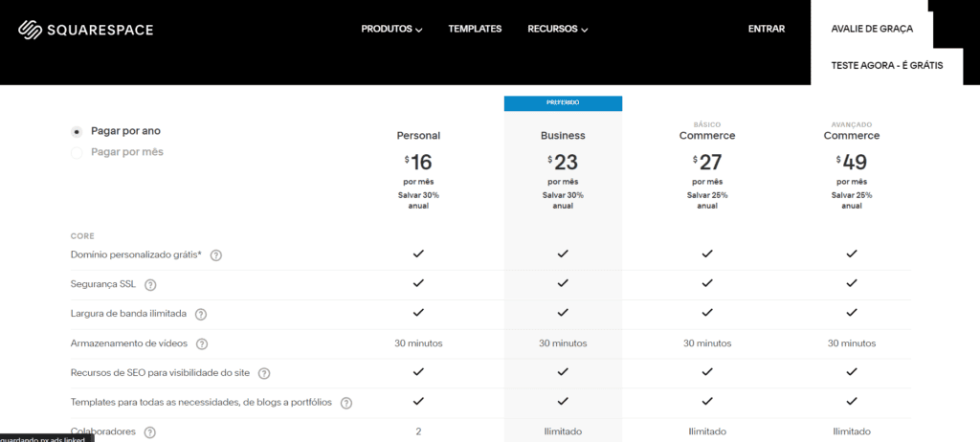Expand the Recursos menu
The width and height of the screenshot is (980, 442).
558,29
